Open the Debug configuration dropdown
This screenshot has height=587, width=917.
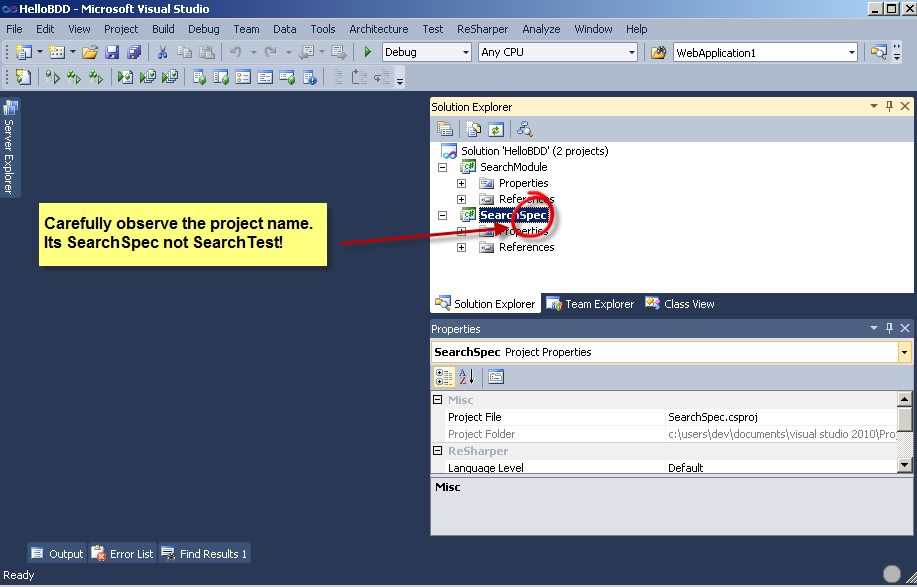(x=466, y=53)
